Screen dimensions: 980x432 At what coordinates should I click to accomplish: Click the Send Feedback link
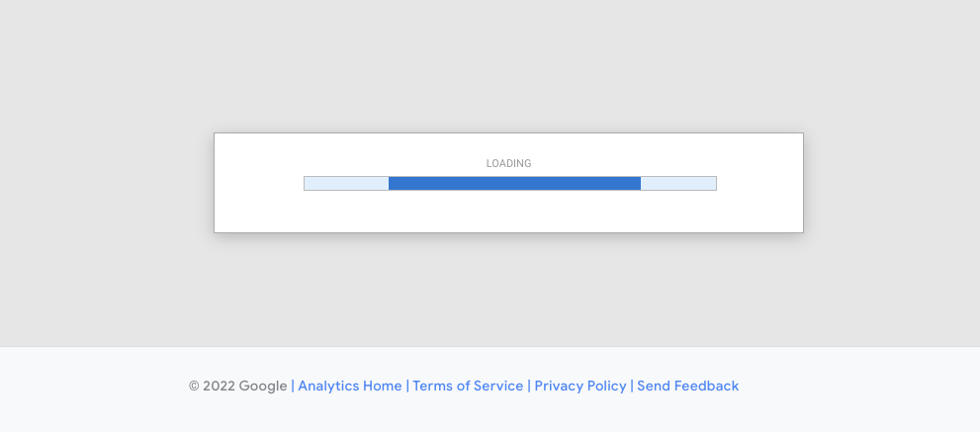687,386
